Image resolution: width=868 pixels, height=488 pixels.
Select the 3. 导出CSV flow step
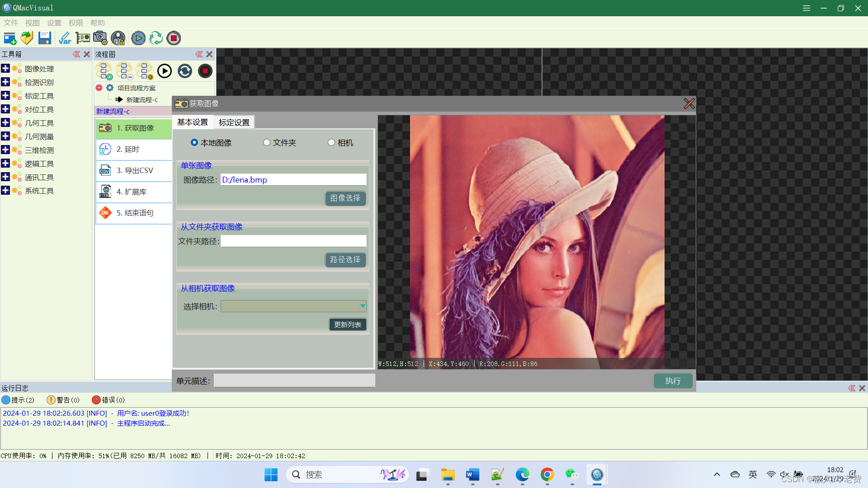pyautogui.click(x=134, y=170)
